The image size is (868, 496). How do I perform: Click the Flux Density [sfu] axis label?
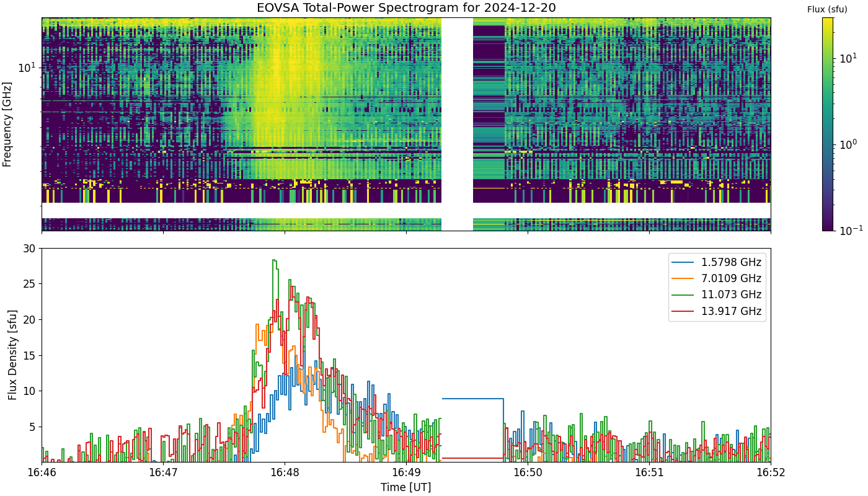12,355
